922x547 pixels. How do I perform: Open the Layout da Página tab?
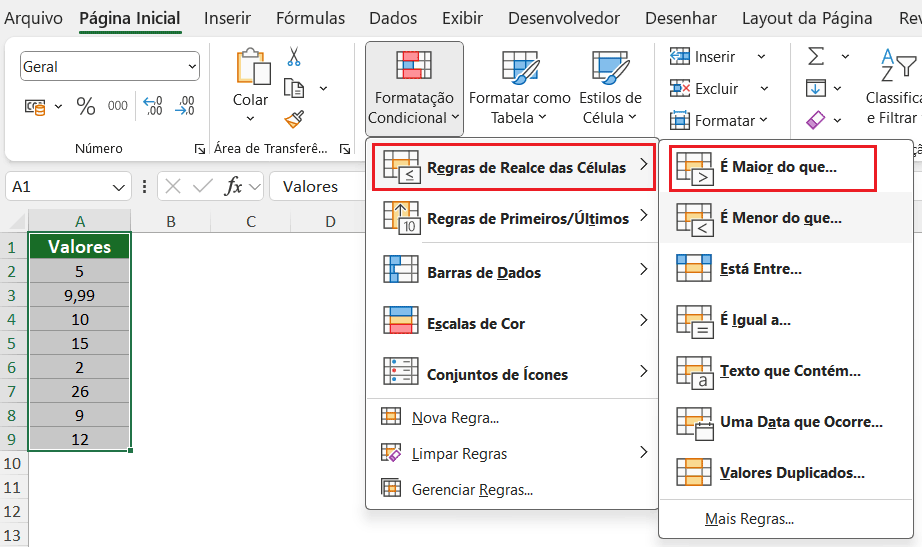point(807,18)
